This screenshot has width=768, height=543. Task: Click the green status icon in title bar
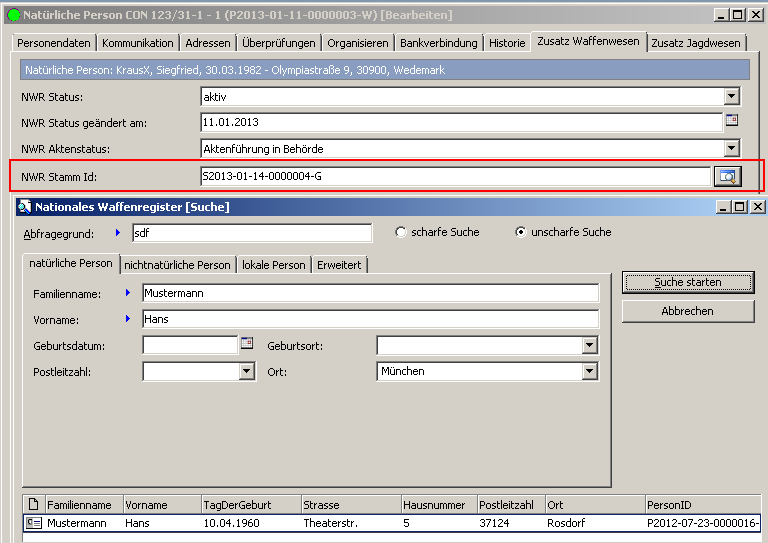pos(13,15)
